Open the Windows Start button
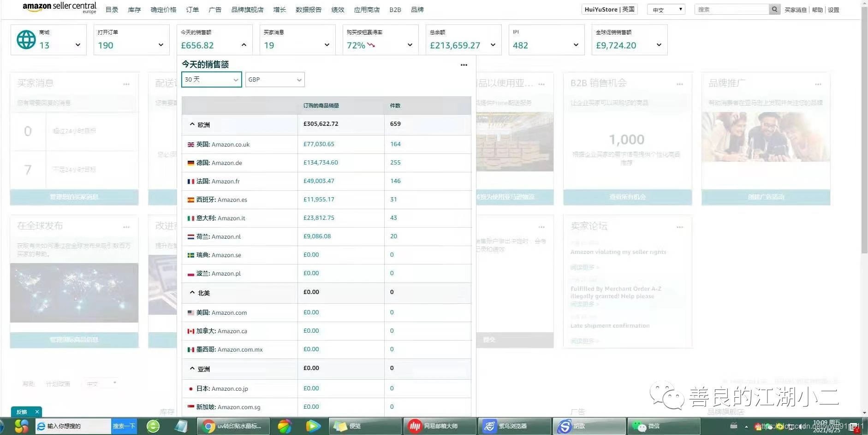The image size is (868, 435). point(21,426)
